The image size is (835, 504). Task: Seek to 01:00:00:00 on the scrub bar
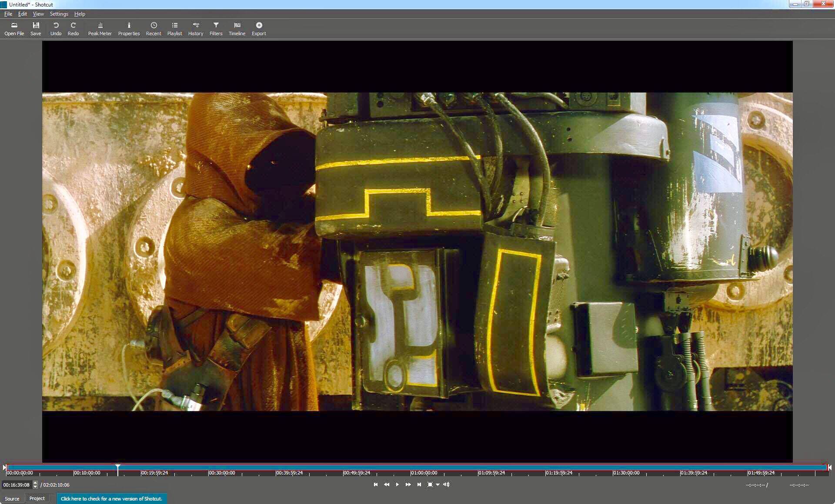(424, 473)
